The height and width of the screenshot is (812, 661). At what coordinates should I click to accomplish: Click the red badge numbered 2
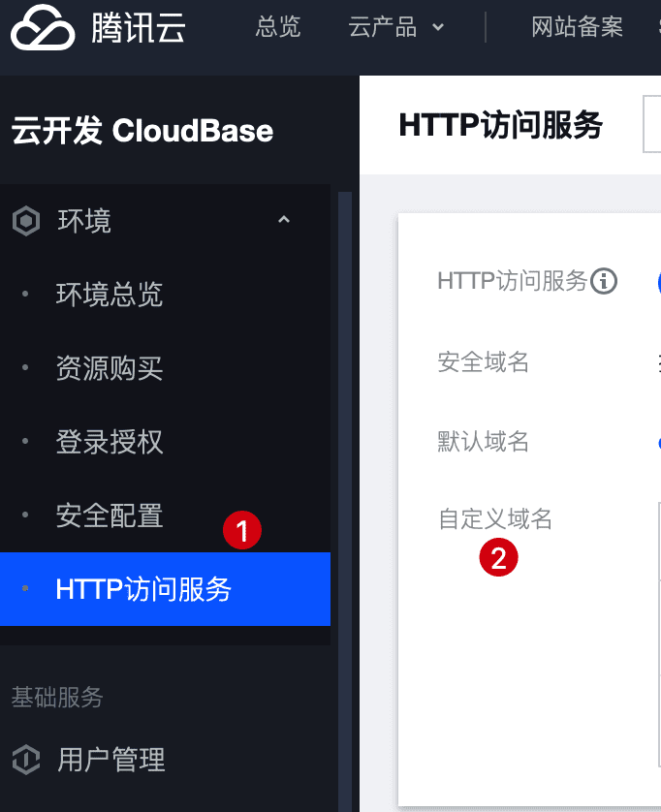[x=498, y=557]
